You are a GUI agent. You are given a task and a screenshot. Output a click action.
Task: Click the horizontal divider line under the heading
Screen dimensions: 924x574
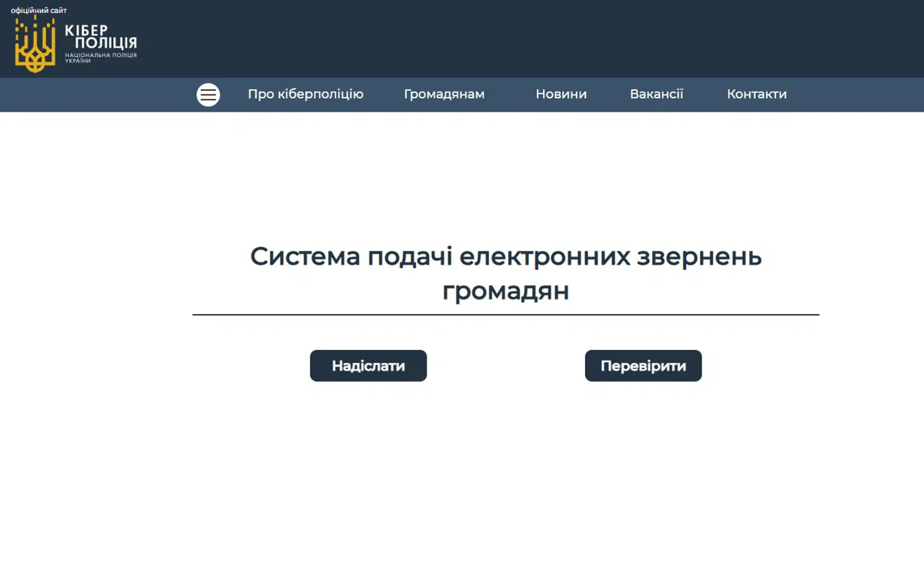tap(506, 315)
